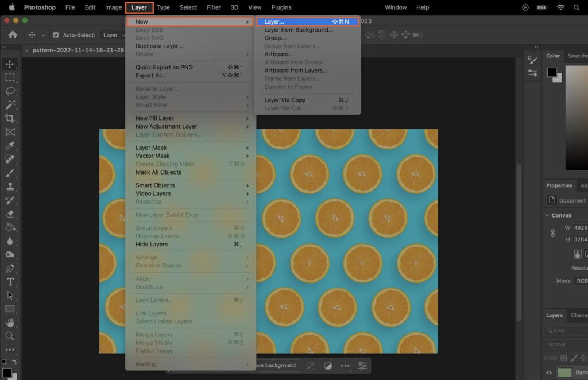588x380 pixels.
Task: Select the Type tool
Action: [x=10, y=281]
